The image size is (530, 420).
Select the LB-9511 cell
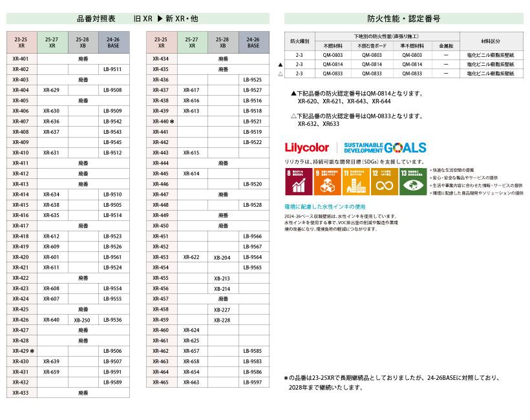[112, 69]
